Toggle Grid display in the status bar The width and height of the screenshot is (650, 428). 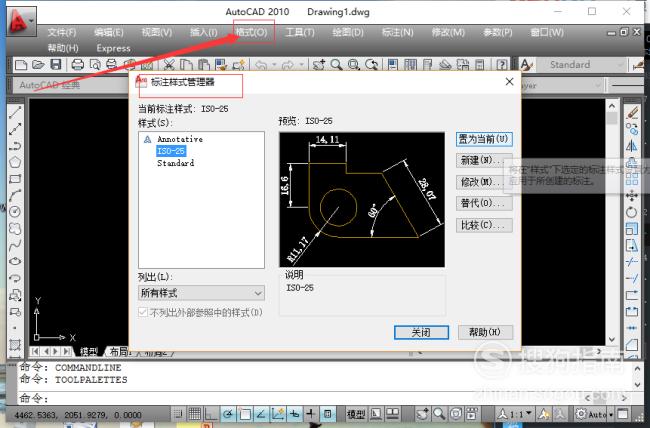[x=194, y=413]
